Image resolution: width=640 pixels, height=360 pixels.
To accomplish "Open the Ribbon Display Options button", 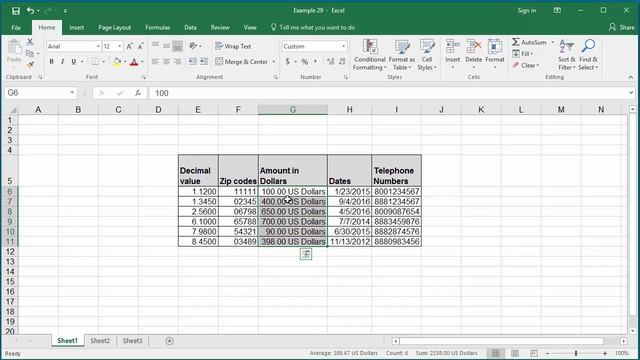I will (557, 11).
